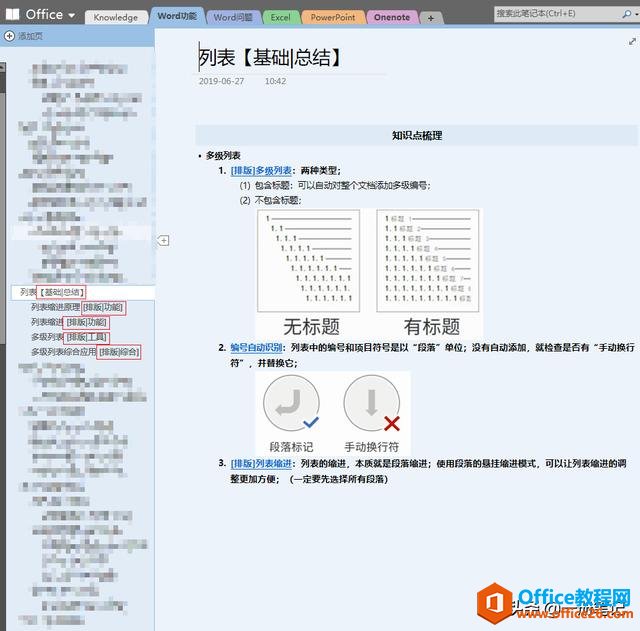Follow the [排版]列表缩进 link
This screenshot has width=640, height=631.
tap(261, 464)
